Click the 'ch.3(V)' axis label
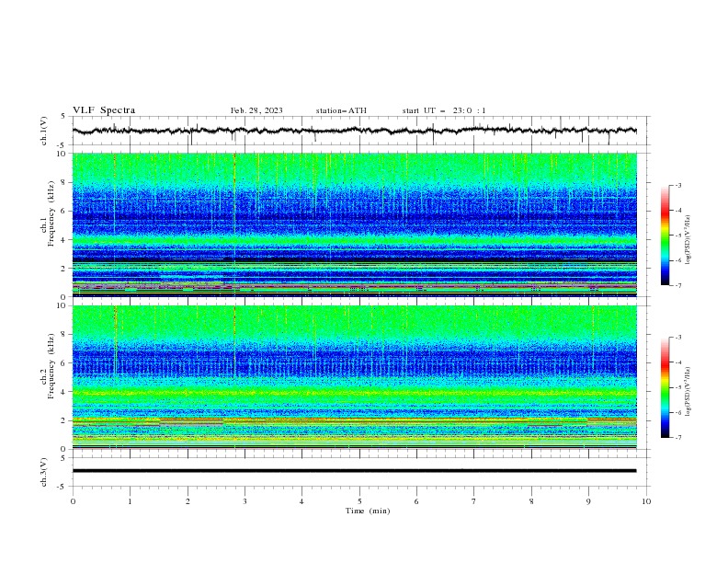 tap(44, 472)
